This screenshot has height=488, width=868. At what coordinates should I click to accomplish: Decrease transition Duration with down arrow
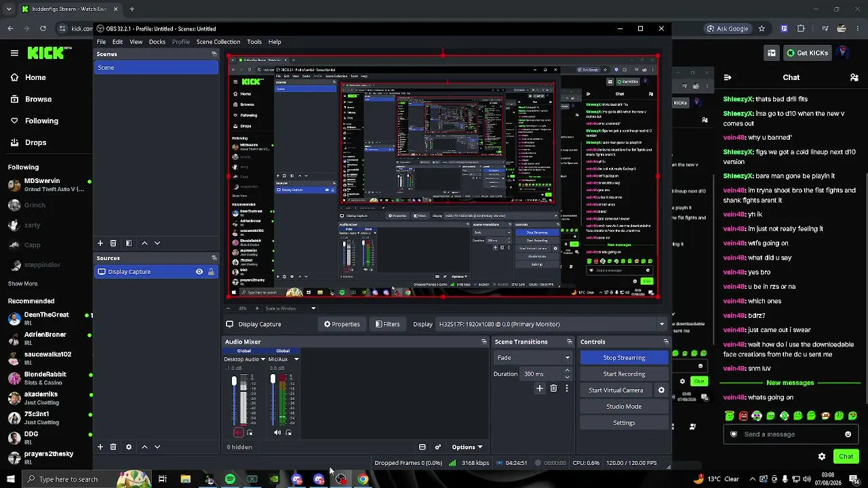pyautogui.click(x=567, y=377)
